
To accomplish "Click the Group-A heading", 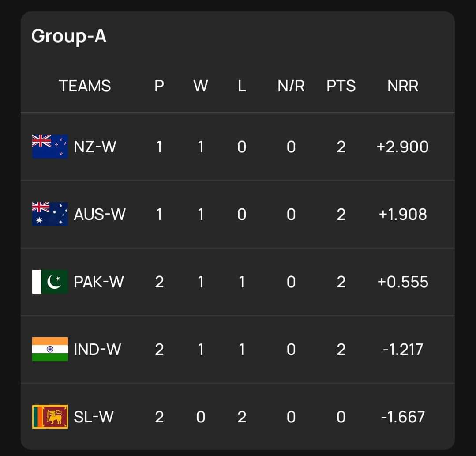I will click(69, 36).
